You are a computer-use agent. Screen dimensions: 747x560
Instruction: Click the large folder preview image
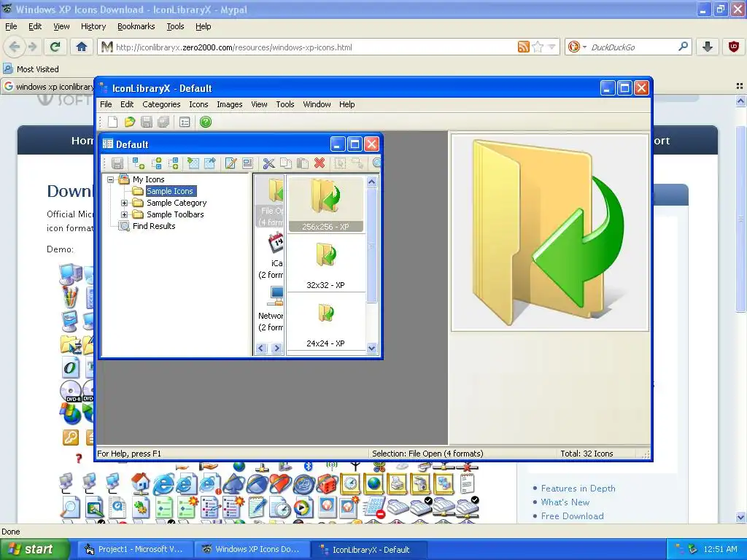[x=550, y=233]
